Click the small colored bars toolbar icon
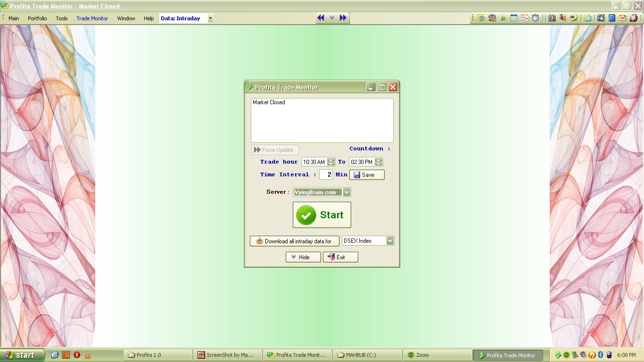Screen dimensions: 644x362 (x=503, y=18)
